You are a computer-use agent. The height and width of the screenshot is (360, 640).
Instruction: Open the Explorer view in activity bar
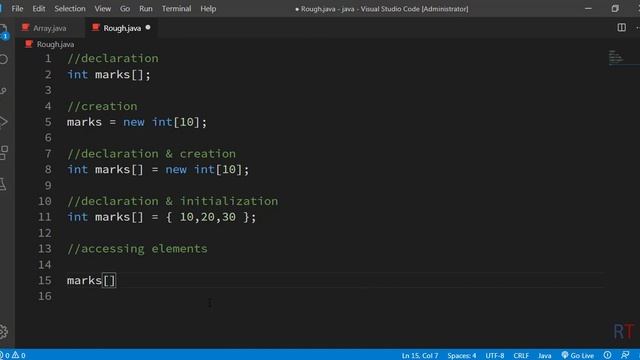point(3,31)
